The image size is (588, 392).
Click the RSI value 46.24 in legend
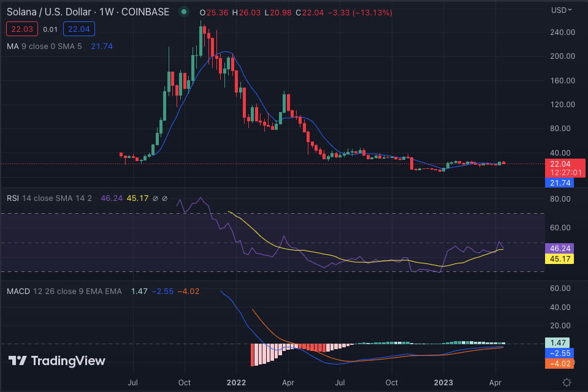coord(112,198)
